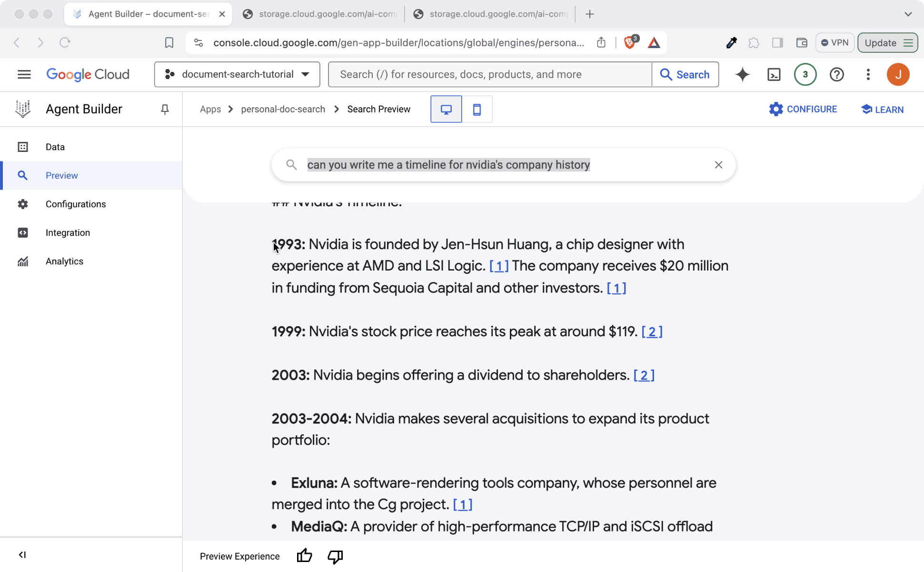
Task: Click the thumbs up feedback icon
Action: (x=304, y=556)
